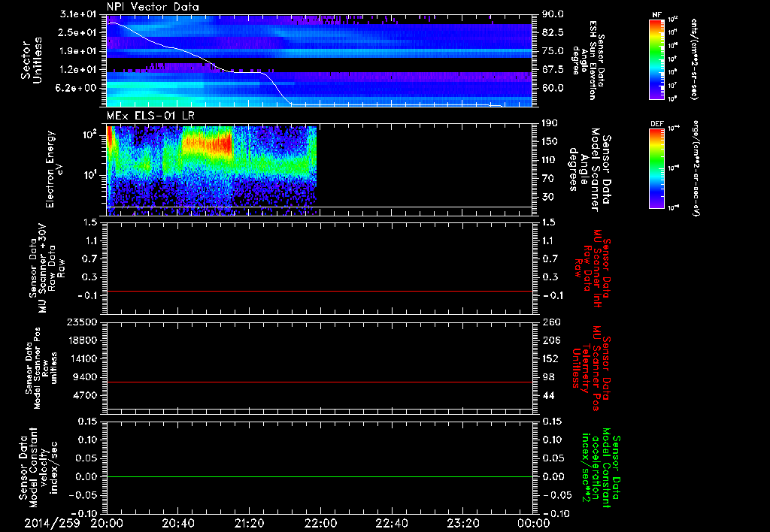Click the 'DEF' label above the color bar

coord(656,124)
